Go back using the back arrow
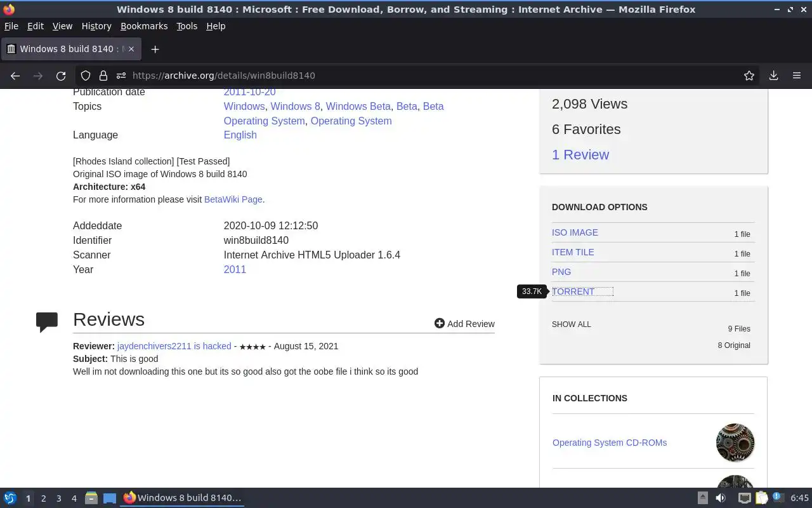Screen dimensions: 812x508 pos(15,76)
